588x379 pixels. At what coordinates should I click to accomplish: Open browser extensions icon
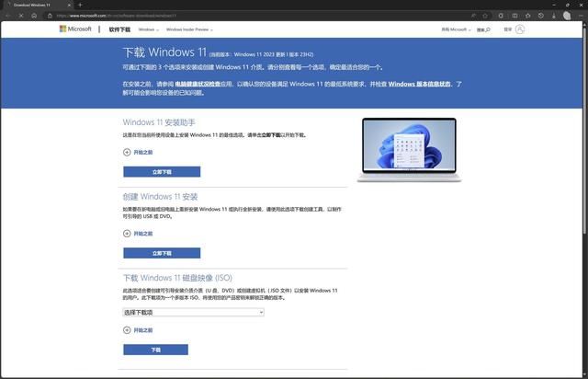[501, 16]
